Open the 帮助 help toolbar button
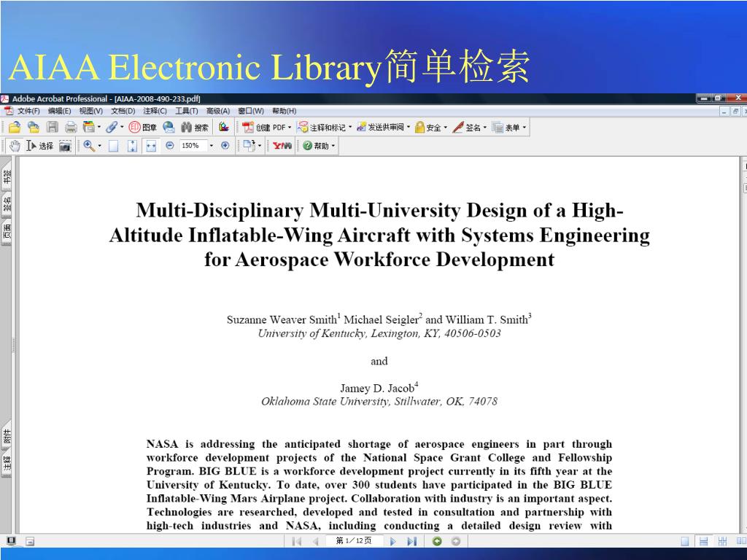 pyautogui.click(x=319, y=146)
